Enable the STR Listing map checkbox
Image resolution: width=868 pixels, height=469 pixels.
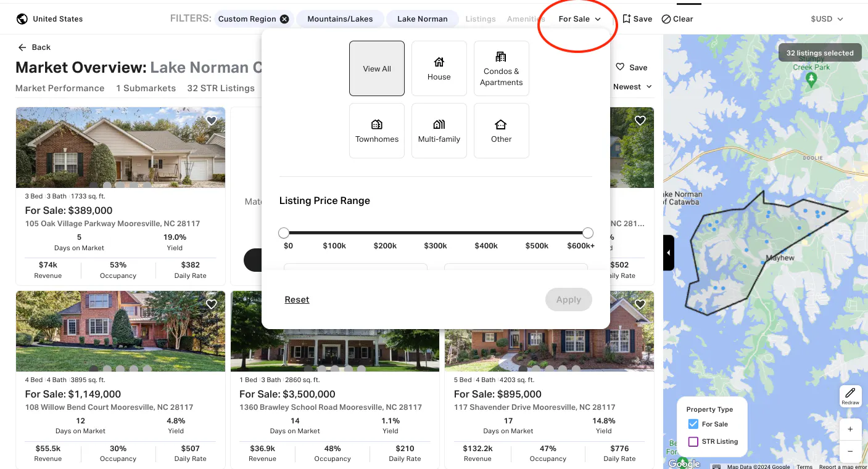point(693,441)
